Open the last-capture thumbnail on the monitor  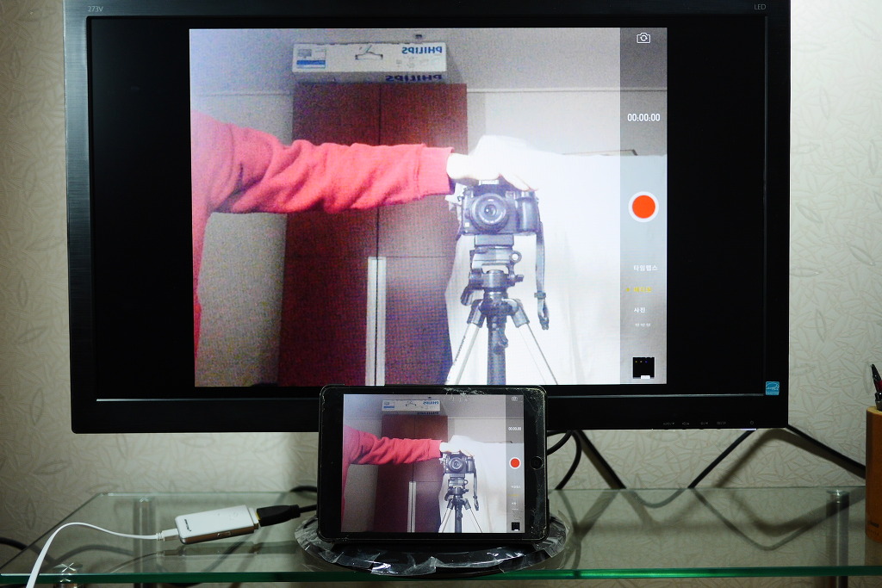(x=643, y=367)
